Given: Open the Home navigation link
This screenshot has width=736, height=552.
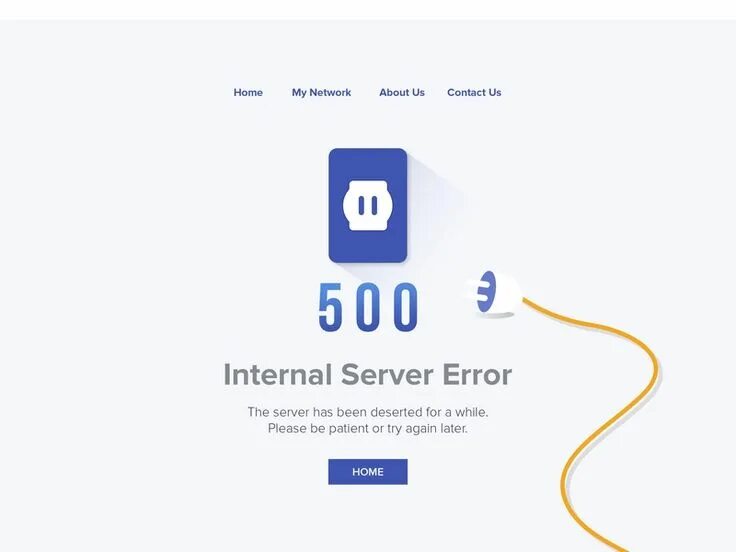Looking at the screenshot, I should point(248,92).
